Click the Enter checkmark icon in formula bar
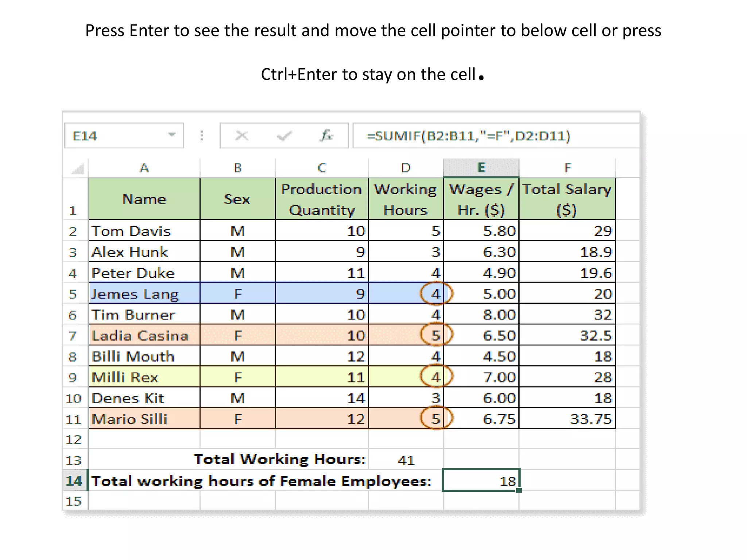Screen dimensions: 747x560 284,136
